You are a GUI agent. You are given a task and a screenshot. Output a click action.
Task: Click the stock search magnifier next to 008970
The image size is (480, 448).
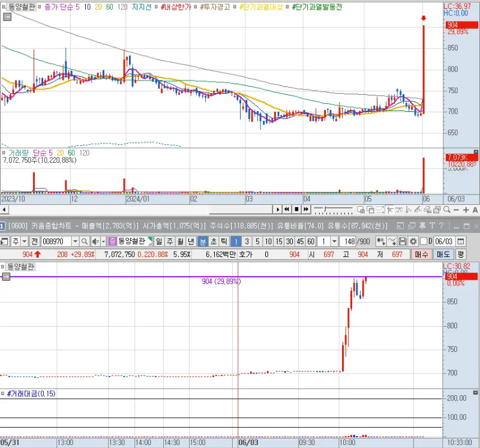85,241
